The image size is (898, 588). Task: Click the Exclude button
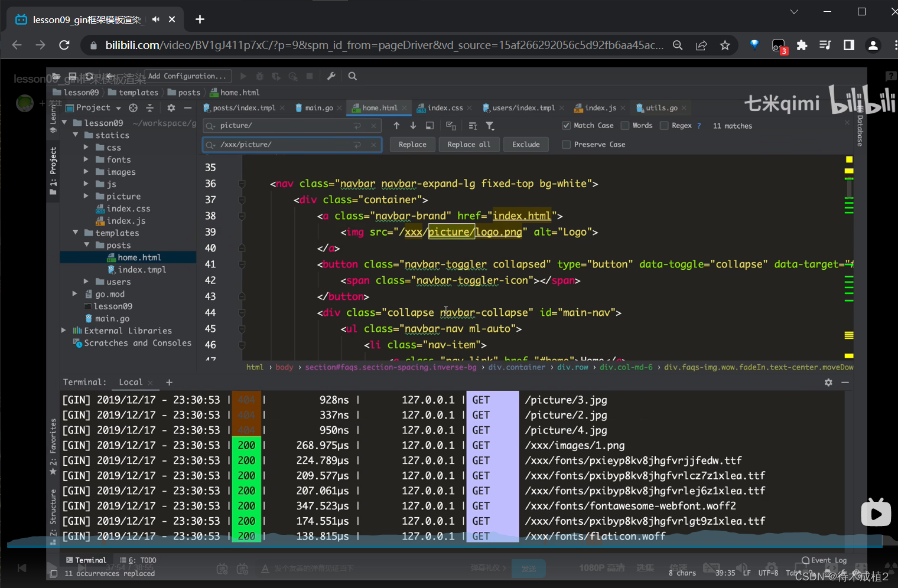tap(526, 145)
